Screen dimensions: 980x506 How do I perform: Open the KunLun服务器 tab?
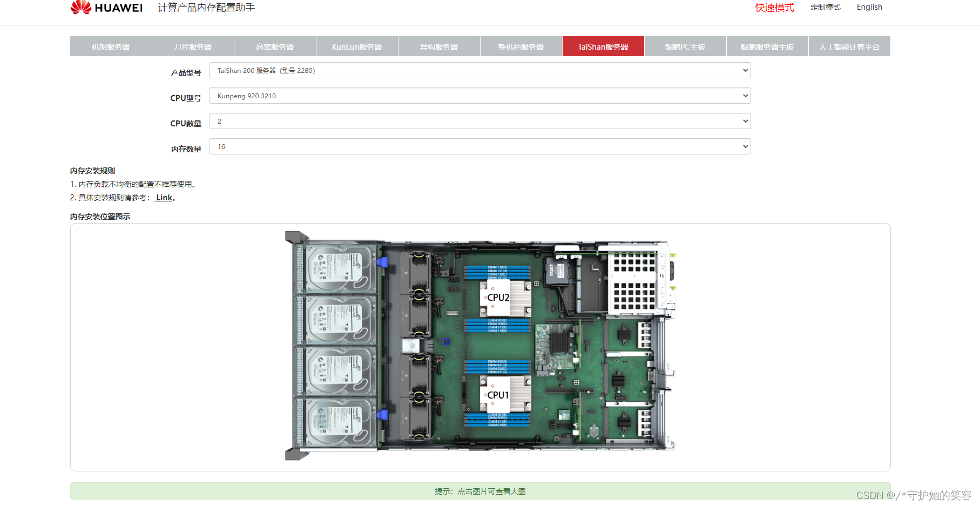(x=357, y=46)
